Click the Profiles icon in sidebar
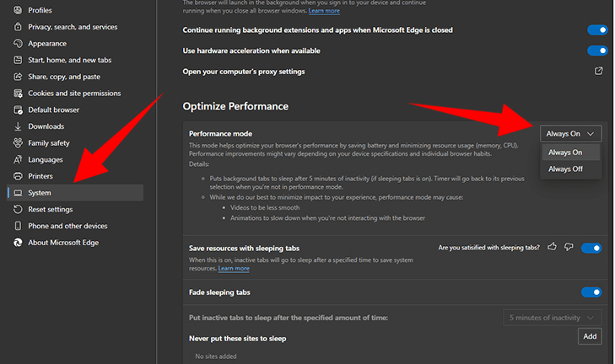The width and height of the screenshot is (615, 364). (x=18, y=10)
